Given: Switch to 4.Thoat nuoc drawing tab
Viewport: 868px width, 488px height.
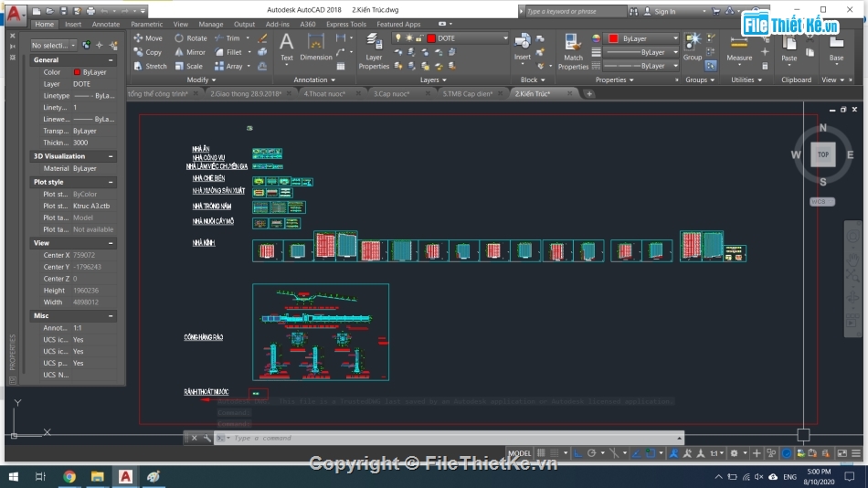Looking at the screenshot, I should point(324,93).
